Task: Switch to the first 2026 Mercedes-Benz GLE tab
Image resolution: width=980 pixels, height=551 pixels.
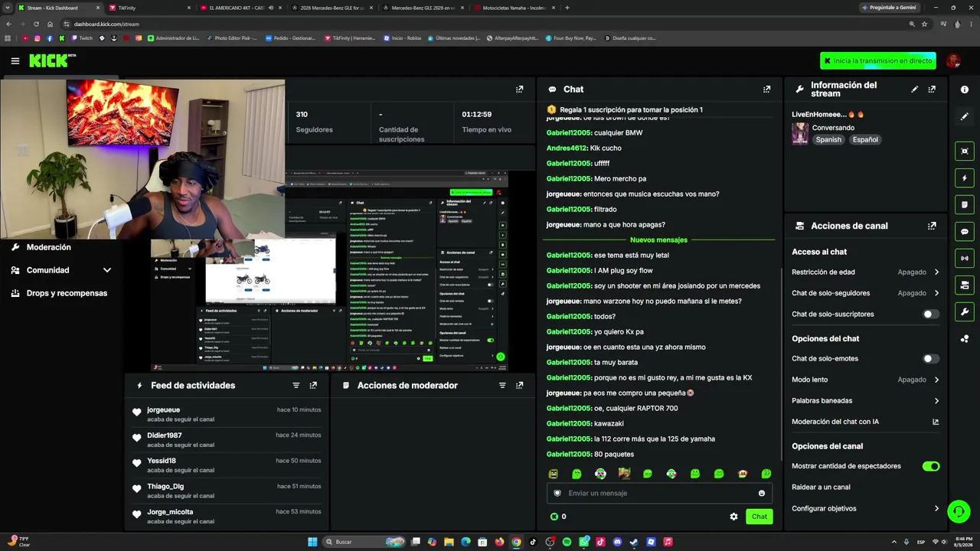Action: coord(331,8)
